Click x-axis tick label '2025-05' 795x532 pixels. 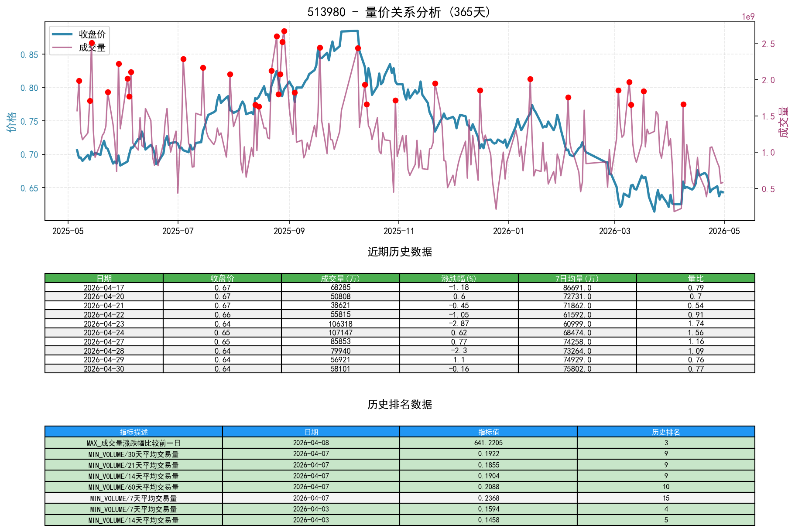pos(68,231)
